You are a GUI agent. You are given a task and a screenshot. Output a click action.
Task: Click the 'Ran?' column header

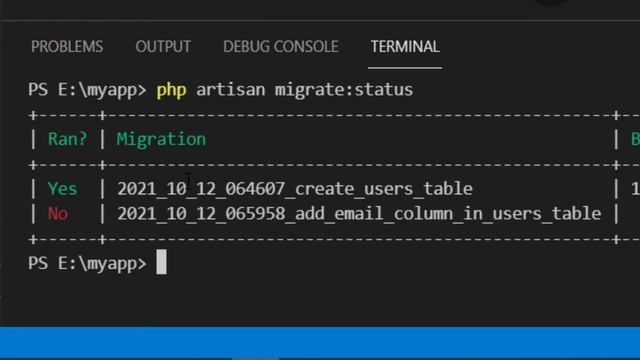tap(67, 139)
